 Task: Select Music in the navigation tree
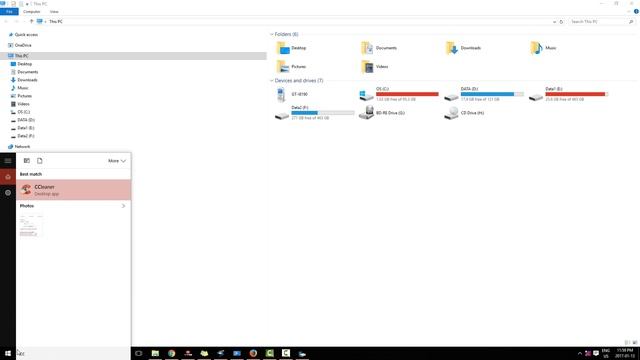[22, 88]
